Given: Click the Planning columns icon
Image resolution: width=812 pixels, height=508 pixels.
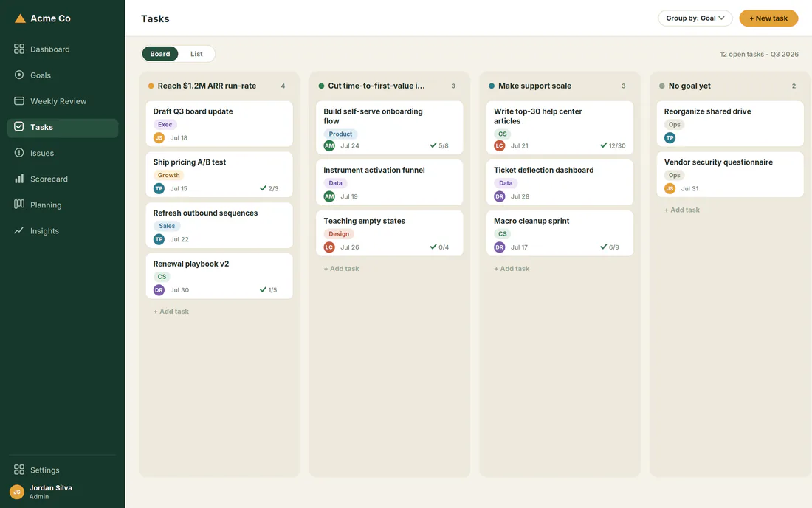Looking at the screenshot, I should coord(19,204).
